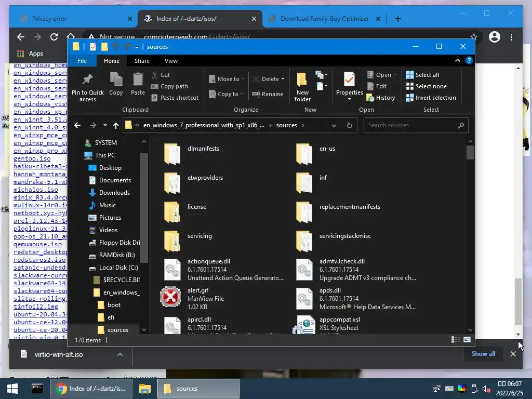The height and width of the screenshot is (399, 532).
Task: Click Select none
Action: click(x=426, y=86)
